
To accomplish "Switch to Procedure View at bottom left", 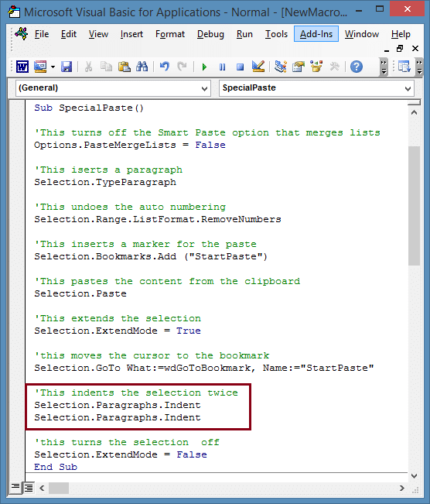I will (x=15, y=487).
